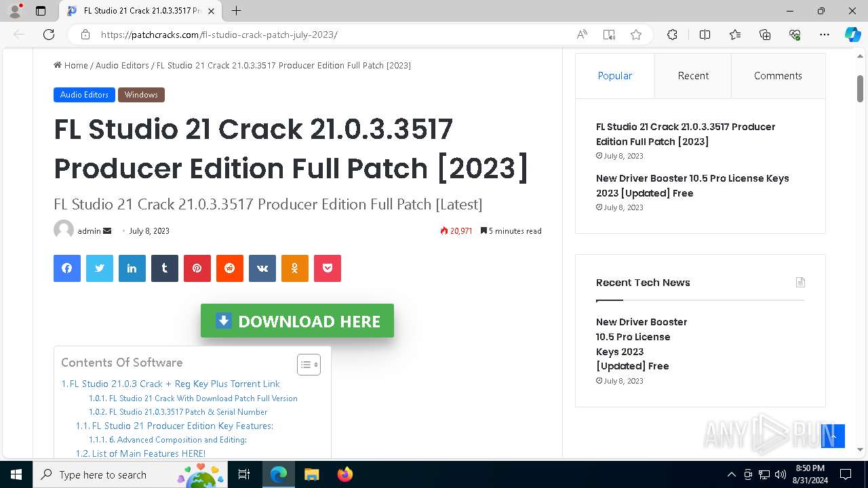Open popular post FL Studio 21 Crack

click(x=686, y=134)
